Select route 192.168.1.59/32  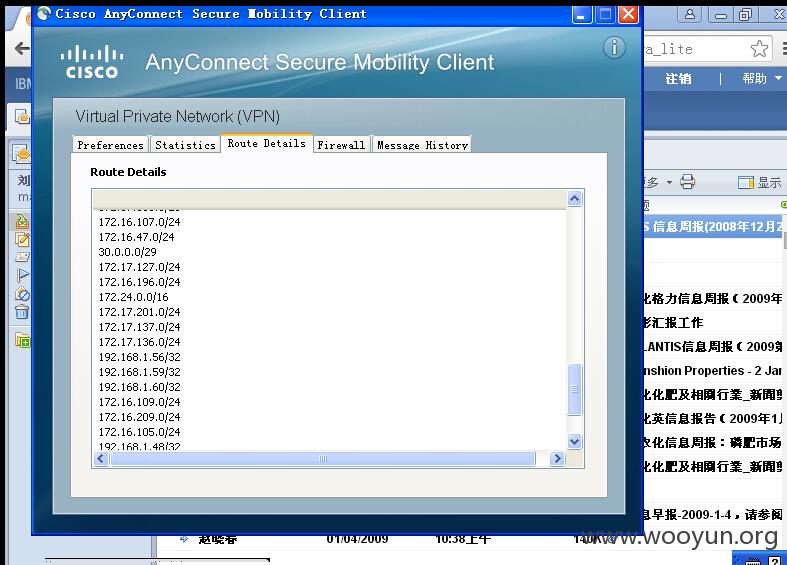[x=139, y=372]
